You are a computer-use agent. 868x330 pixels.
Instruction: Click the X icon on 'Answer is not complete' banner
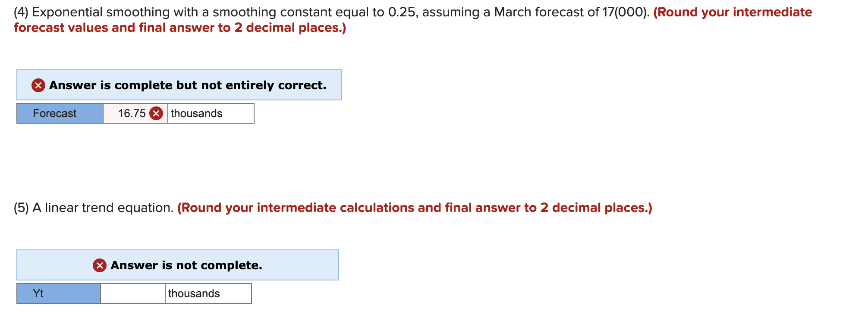pos(99,265)
